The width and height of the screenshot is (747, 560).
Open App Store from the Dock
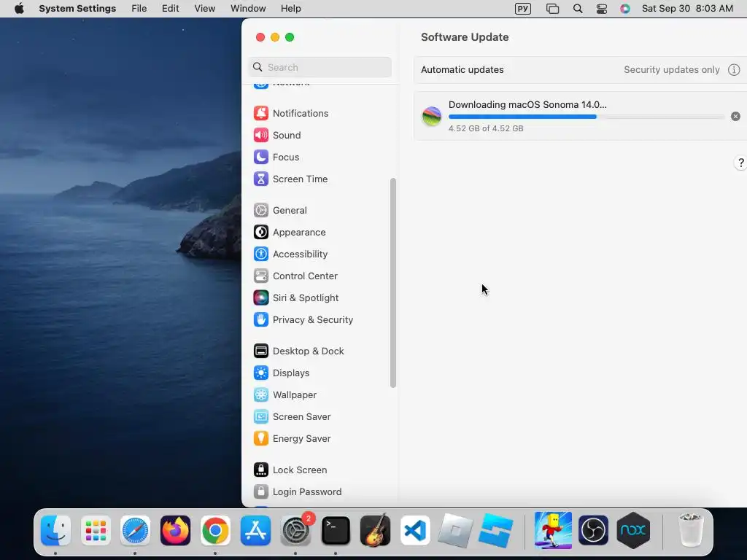tap(255, 531)
